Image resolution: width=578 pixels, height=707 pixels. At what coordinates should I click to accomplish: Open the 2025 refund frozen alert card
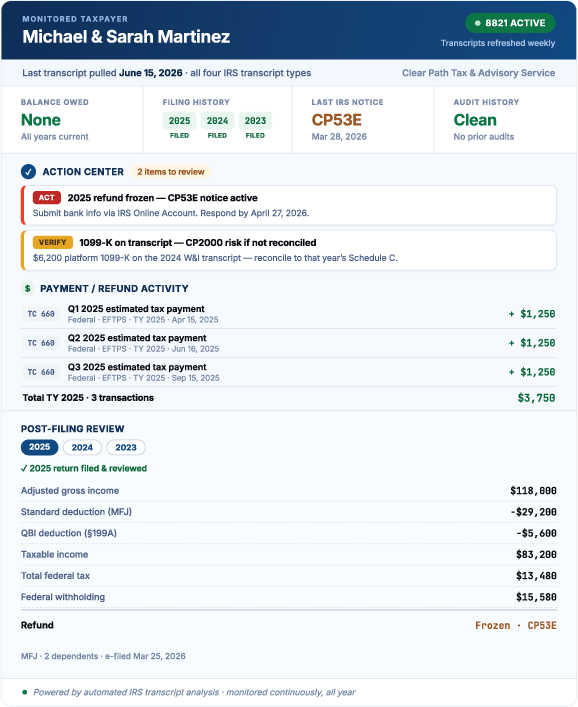pyautogui.click(x=289, y=205)
